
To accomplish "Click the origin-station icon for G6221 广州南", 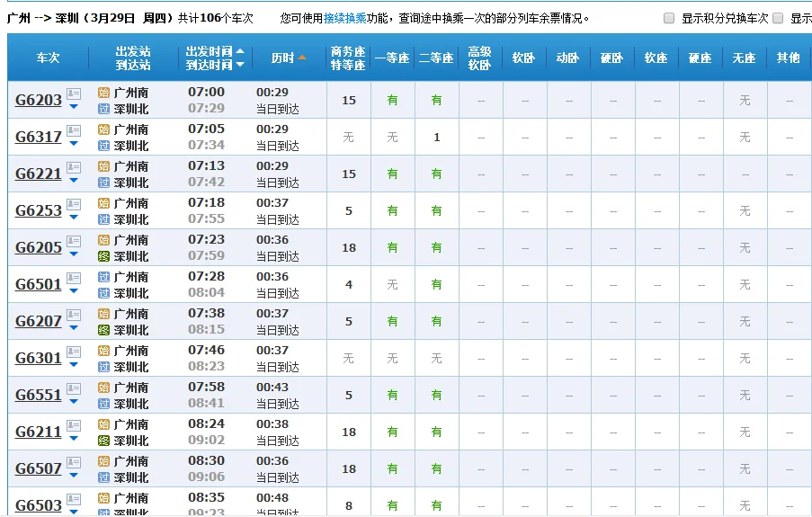I will click(x=103, y=166).
